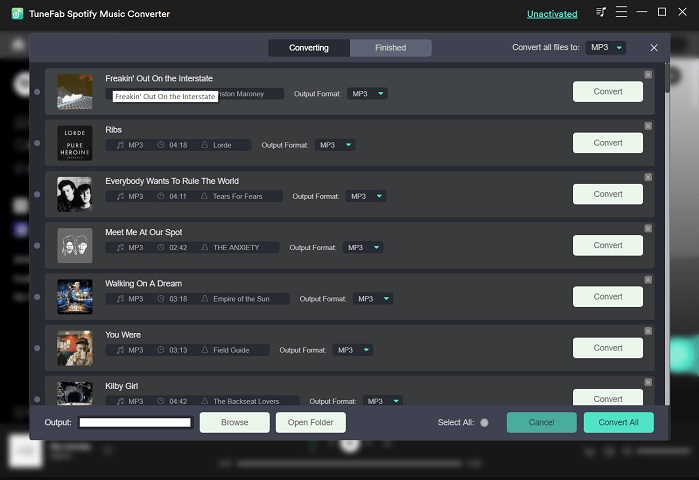Image resolution: width=699 pixels, height=480 pixels.
Task: Click the Tears For Fears album cover
Action: point(75,194)
